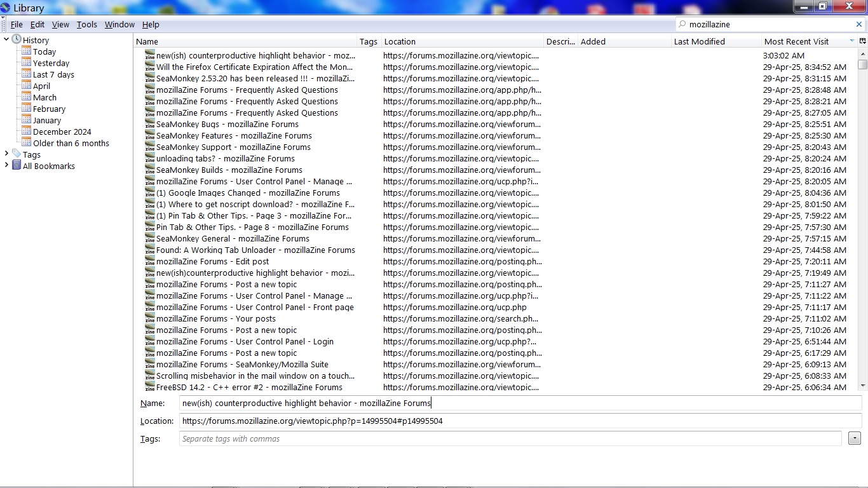This screenshot has height=488, width=868.
Task: Toggle sort arrow on Most Recent Visit column
Action: [851, 41]
